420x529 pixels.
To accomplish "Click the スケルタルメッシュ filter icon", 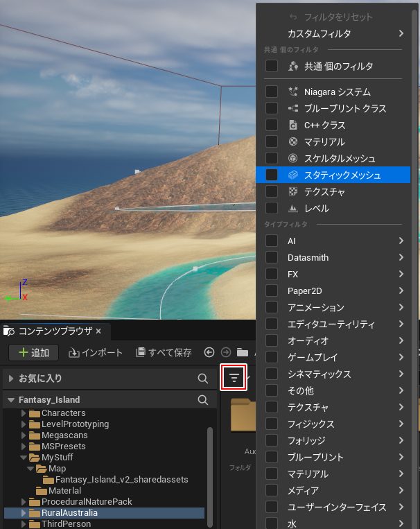I will click(292, 159).
